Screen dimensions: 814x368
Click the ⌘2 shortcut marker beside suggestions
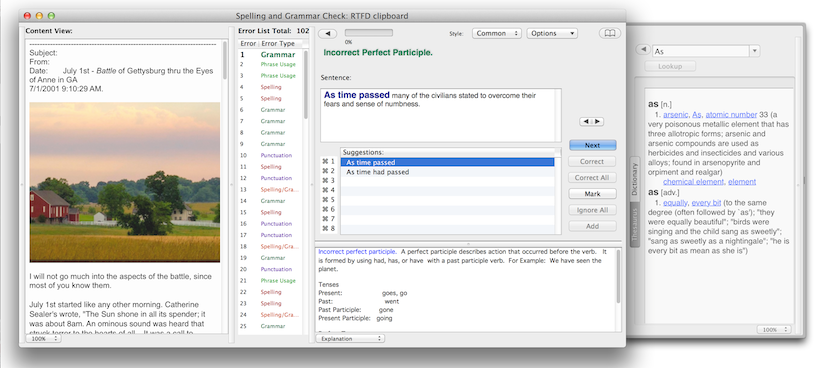pos(329,171)
